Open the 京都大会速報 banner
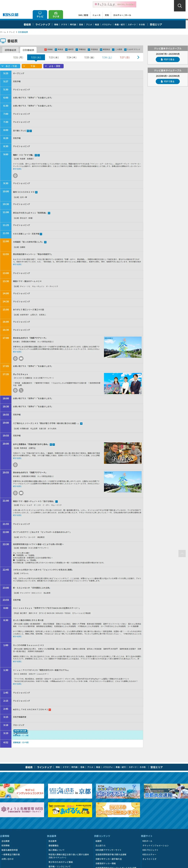Viewport: 188px width, 868px height. (165, 791)
